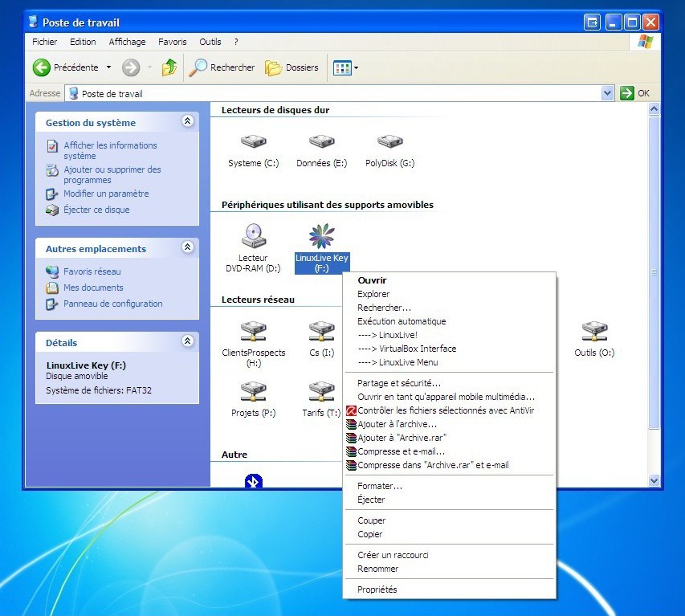The image size is (685, 616).
Task: Click the green OK go button
Action: click(626, 93)
